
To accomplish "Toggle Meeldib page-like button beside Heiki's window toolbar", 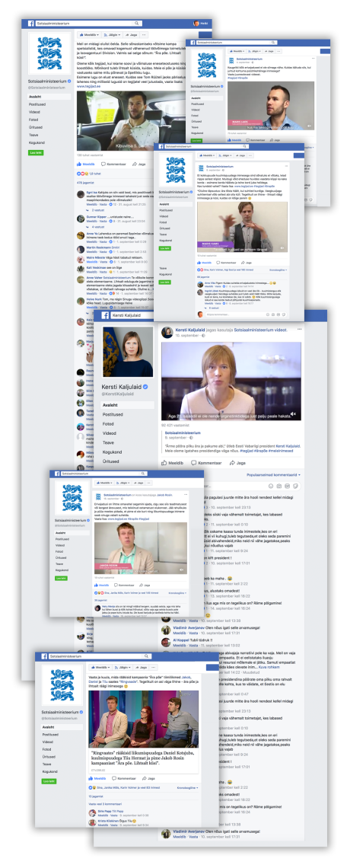I will point(88,34).
